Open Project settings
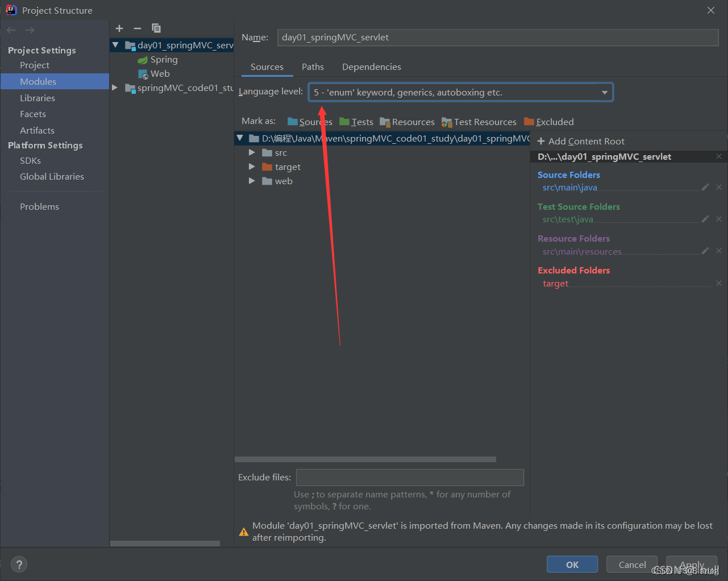Viewport: 728px width, 581px height. point(35,65)
